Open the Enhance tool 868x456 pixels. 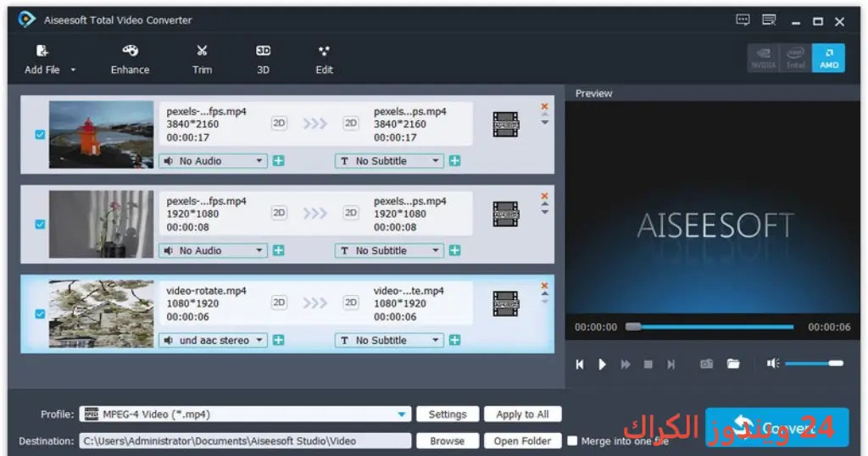(x=130, y=59)
